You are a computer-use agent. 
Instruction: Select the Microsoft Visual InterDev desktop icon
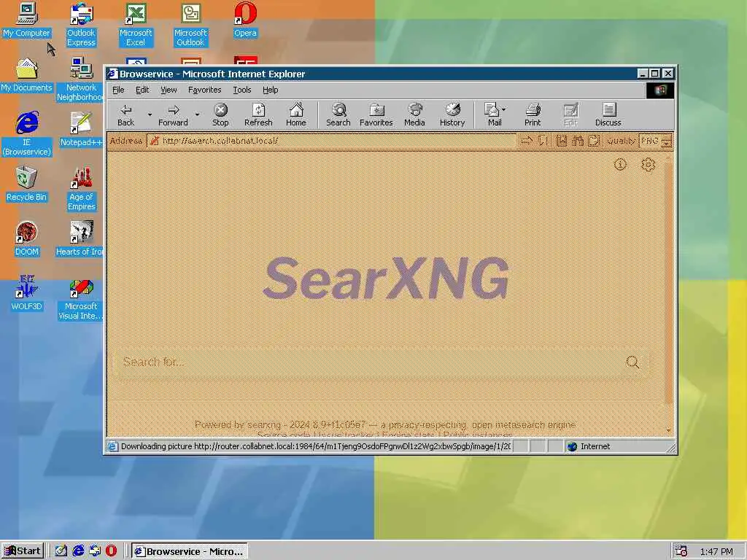[81, 298]
